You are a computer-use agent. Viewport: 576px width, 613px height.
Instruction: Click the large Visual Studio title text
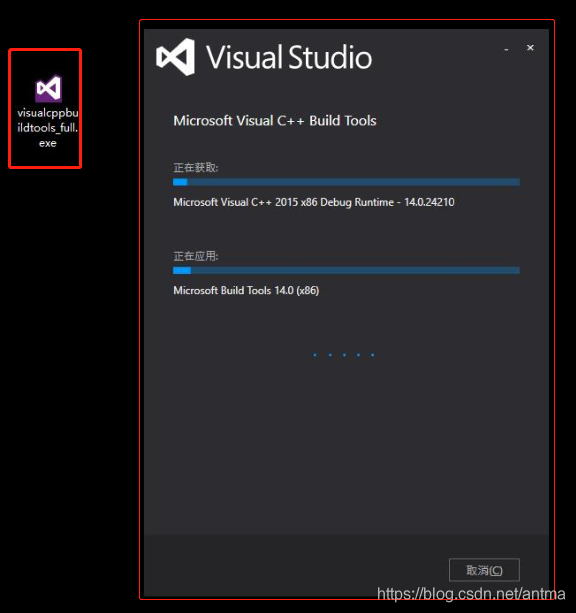tap(289, 57)
